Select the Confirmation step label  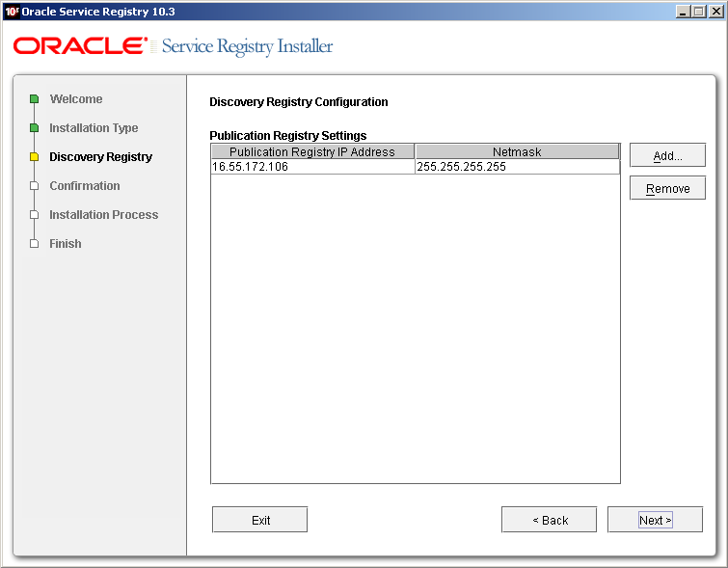[x=85, y=186]
